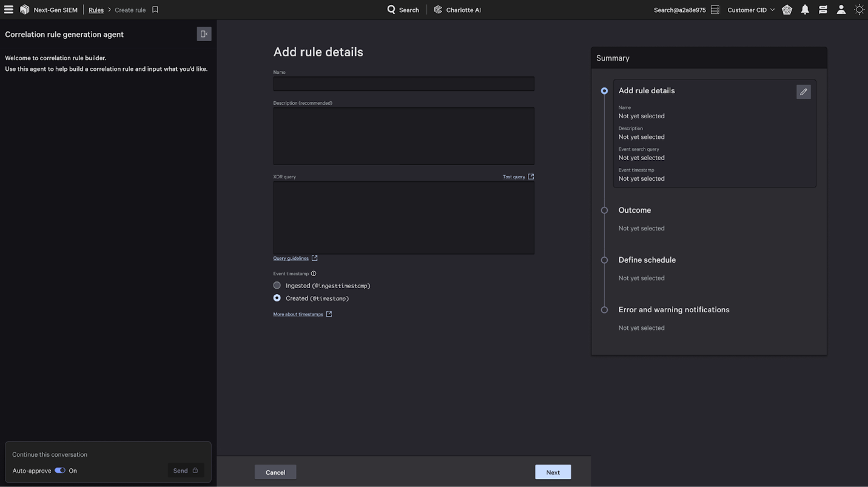Screen dimensions: 868x487
Task: Expand the Define schedule step
Action: [x=647, y=260]
